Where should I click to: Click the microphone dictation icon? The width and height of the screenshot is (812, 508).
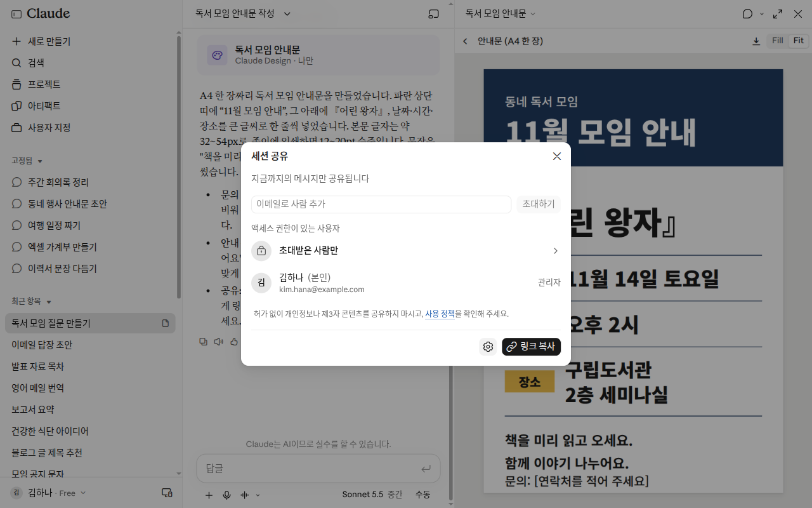point(226,495)
